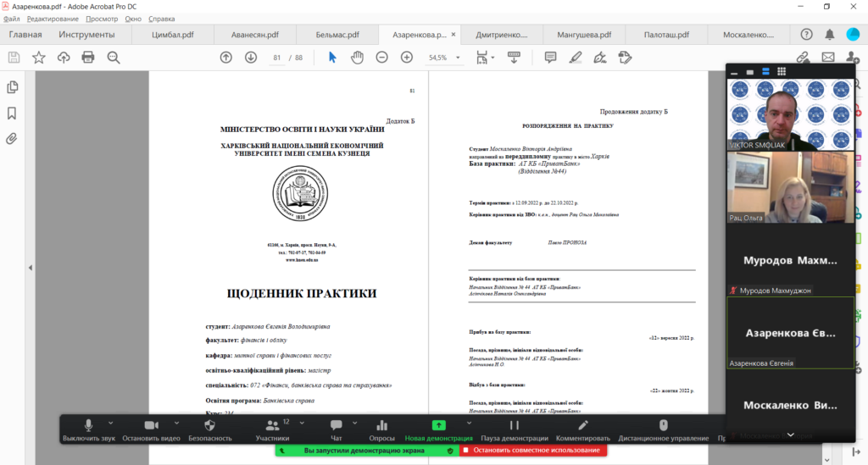This screenshot has height=465, width=868.
Task: Click the page number field 81
Action: 277,58
